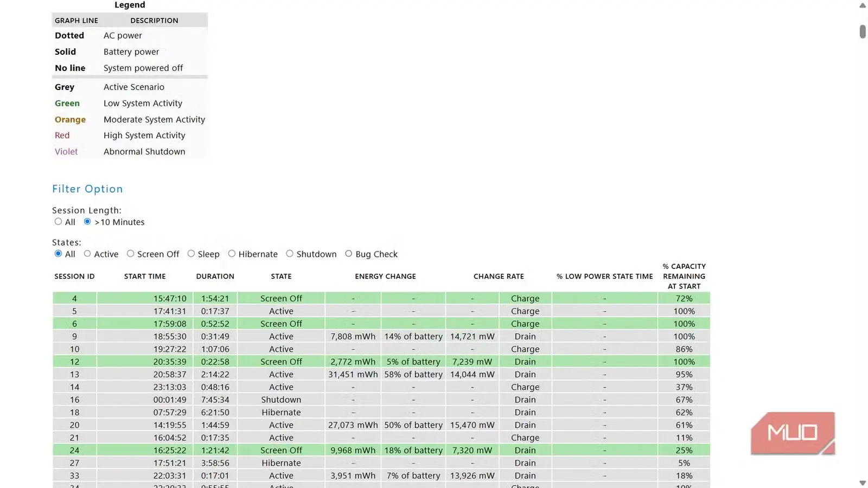Image resolution: width=868 pixels, height=488 pixels.
Task: Select the >10 Minutes session length option
Action: pos(87,222)
